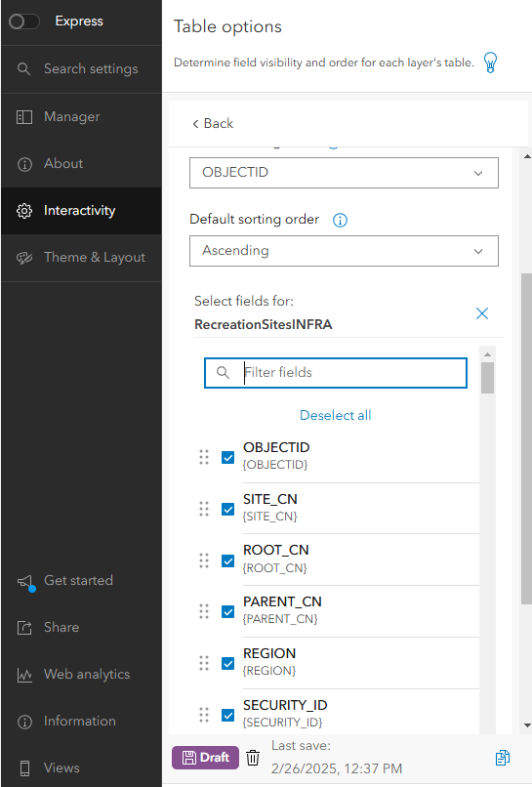This screenshot has width=532, height=787.
Task: Click the lightbulb tip icon
Action: (x=490, y=62)
